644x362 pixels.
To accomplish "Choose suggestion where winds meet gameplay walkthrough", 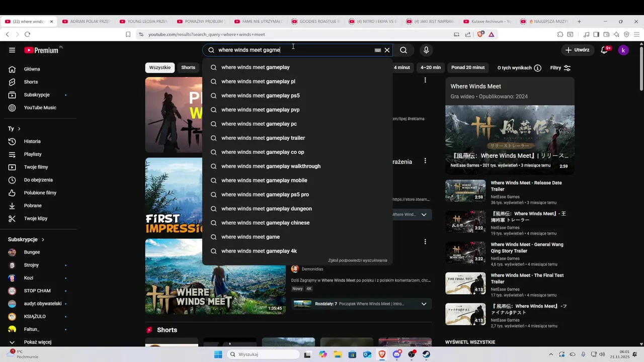I will click(297, 166).
